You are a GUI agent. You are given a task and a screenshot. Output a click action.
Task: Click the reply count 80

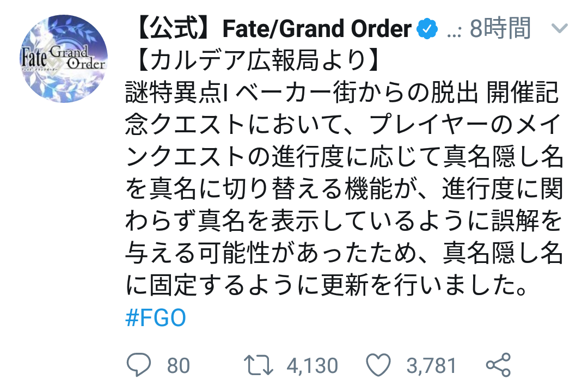pos(178,365)
